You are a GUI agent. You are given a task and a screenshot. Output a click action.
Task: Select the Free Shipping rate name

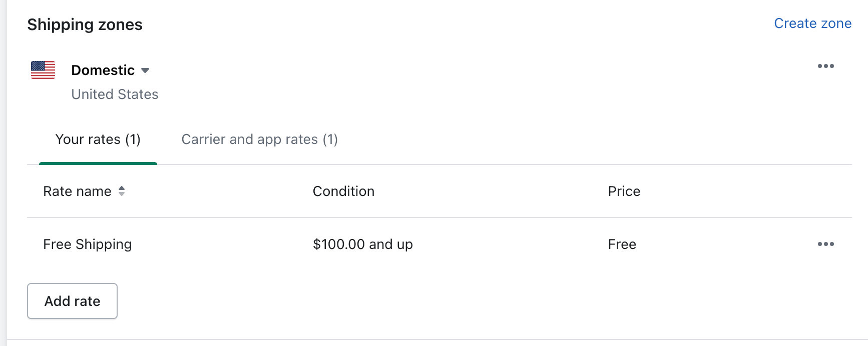click(x=87, y=244)
